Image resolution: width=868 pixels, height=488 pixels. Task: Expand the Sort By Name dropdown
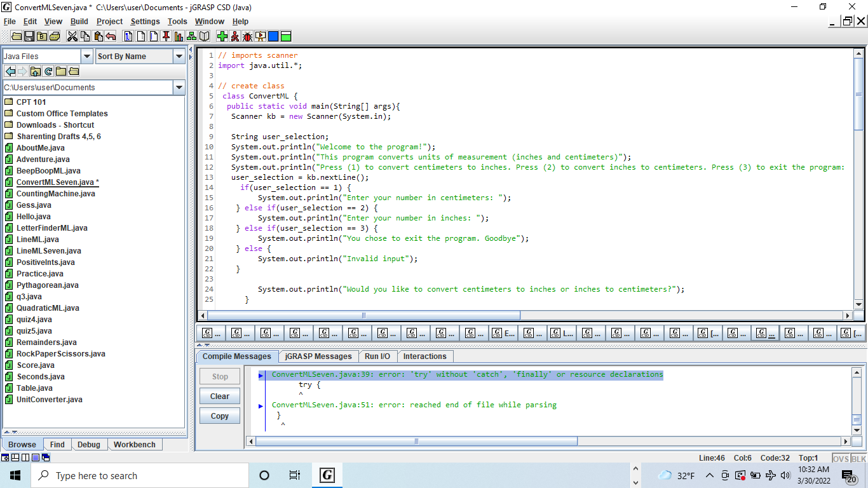[x=179, y=57]
